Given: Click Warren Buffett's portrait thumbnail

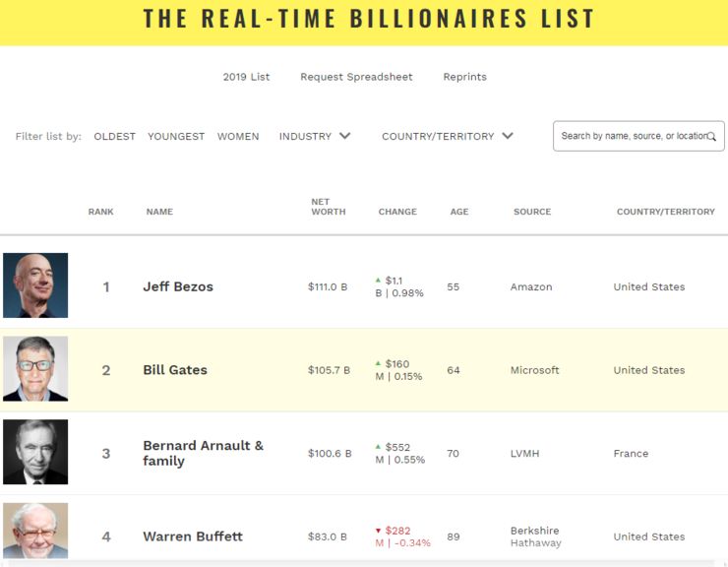Looking at the screenshot, I should [x=35, y=531].
